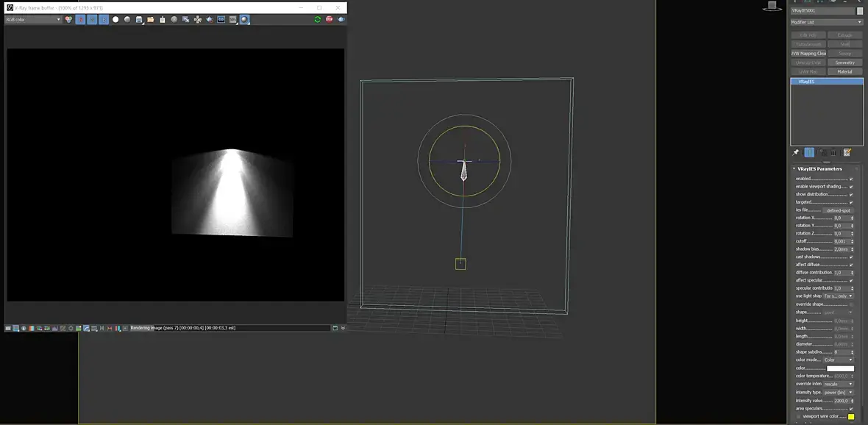Open the override intensity rescale dropdown

(x=838, y=384)
